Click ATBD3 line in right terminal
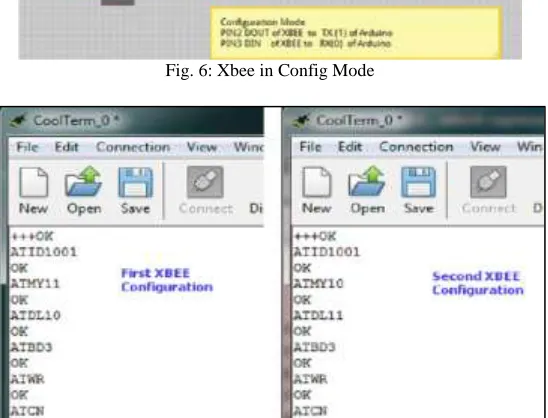Screen dimensions: 548x418 pyautogui.click(x=315, y=347)
